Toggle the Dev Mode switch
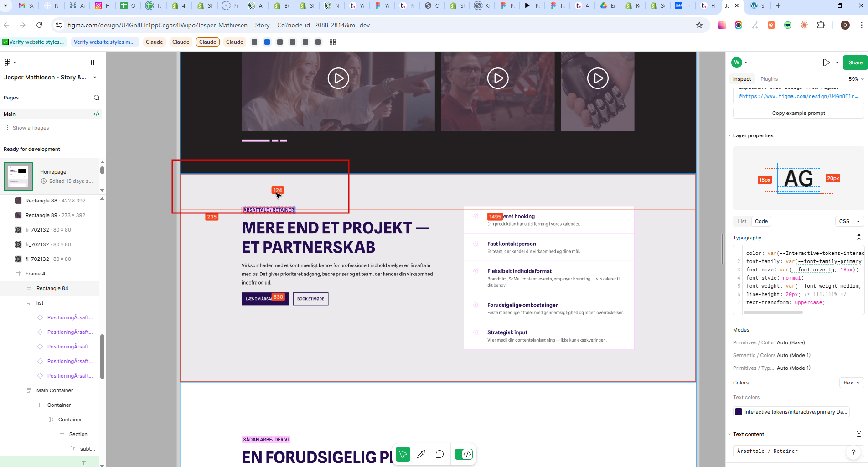 (x=464, y=454)
